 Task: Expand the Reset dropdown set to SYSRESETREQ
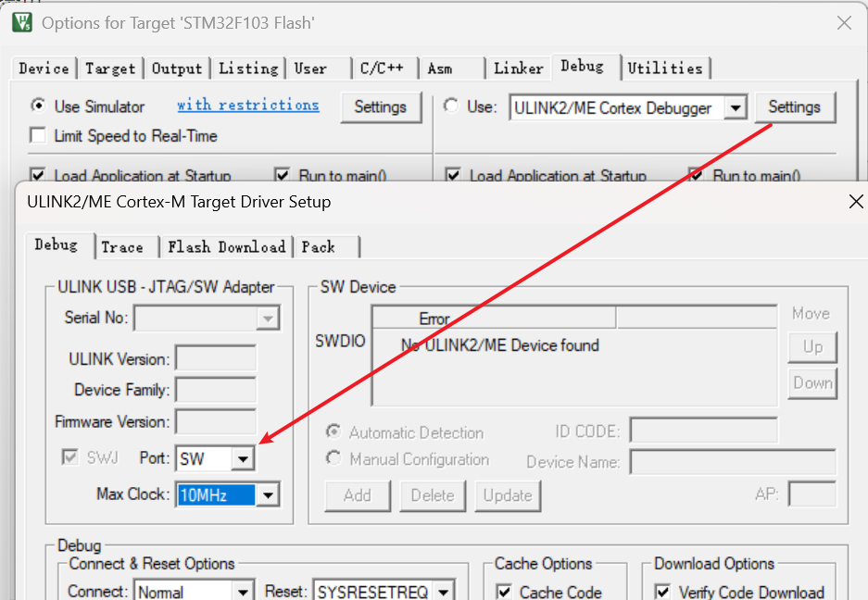tap(443, 592)
